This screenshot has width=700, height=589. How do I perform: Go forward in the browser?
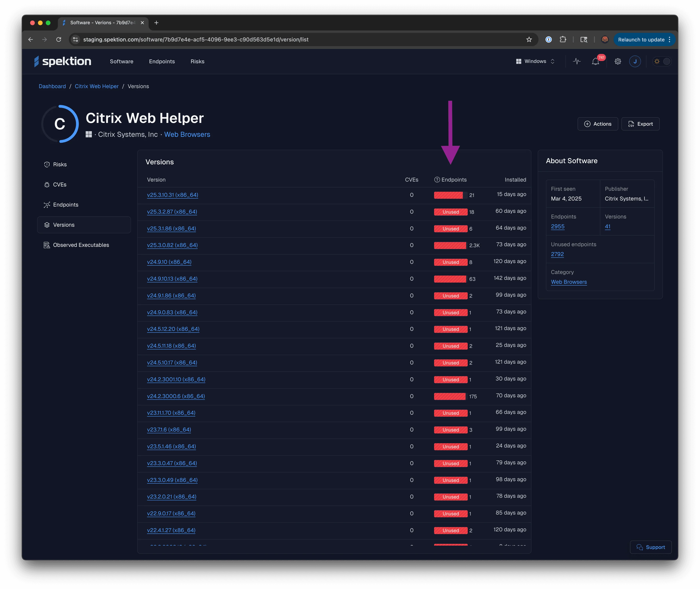click(44, 39)
